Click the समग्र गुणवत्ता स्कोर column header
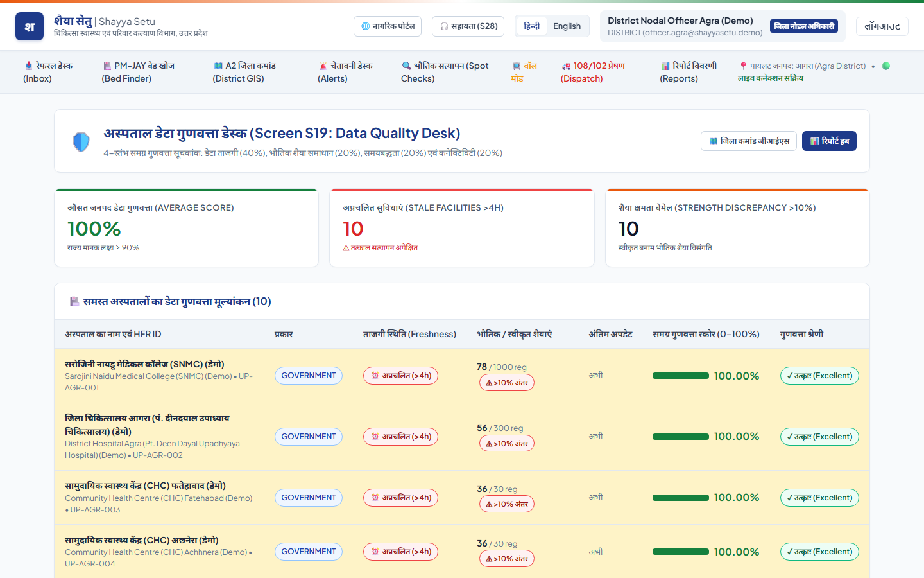 [x=706, y=334]
